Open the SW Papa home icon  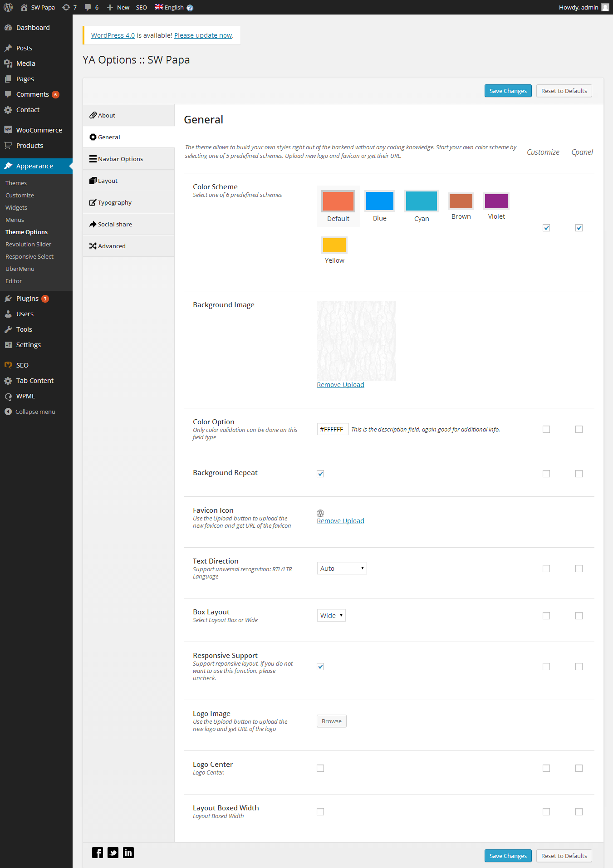[24, 7]
